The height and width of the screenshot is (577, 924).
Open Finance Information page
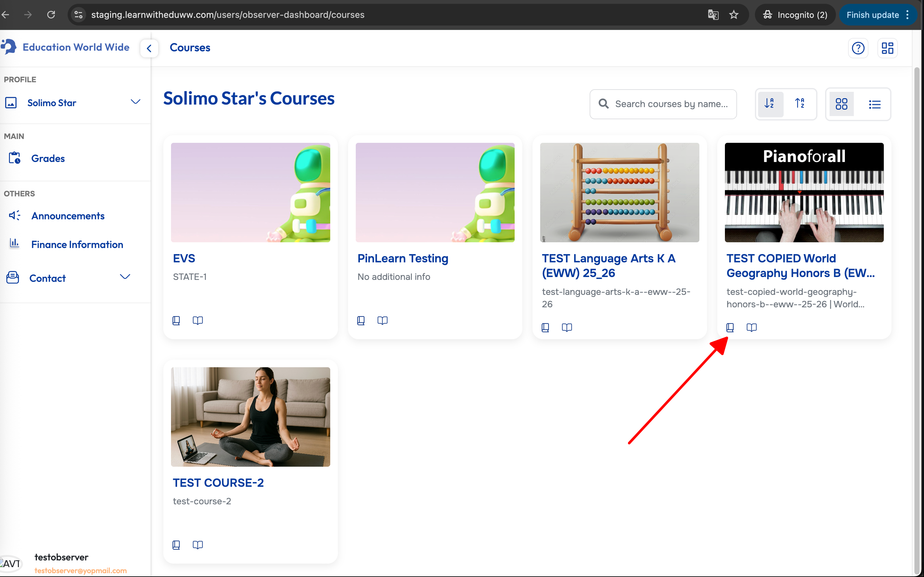(x=77, y=244)
